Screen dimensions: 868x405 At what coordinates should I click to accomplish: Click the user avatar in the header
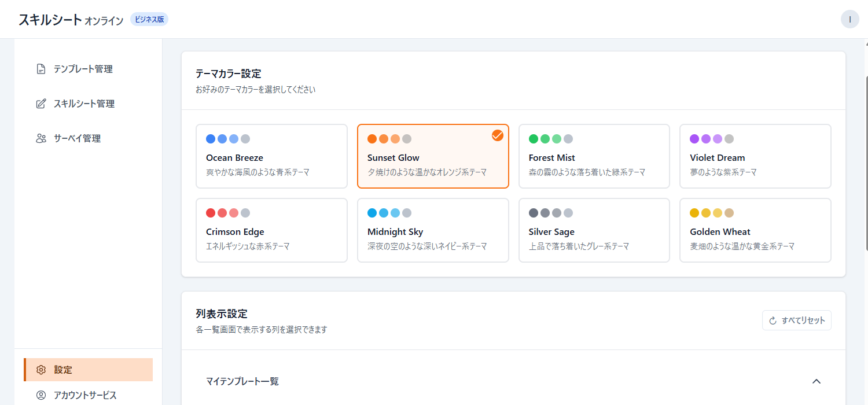pos(849,19)
